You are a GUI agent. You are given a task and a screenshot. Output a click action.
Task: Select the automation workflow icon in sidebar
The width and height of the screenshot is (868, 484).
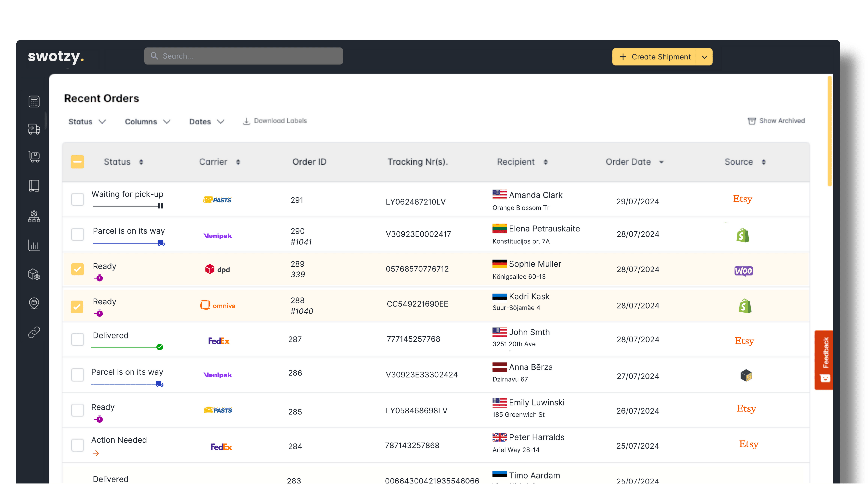coord(34,216)
